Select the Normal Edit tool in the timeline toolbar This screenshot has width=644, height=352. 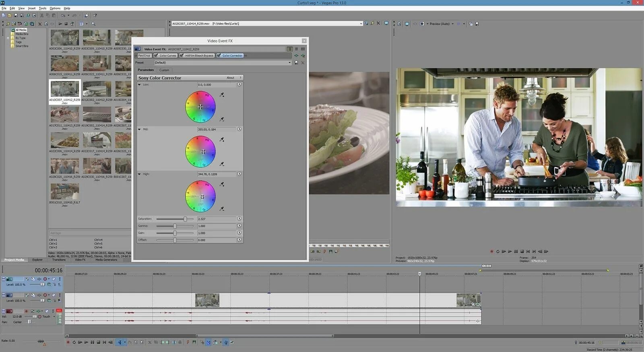coord(120,342)
